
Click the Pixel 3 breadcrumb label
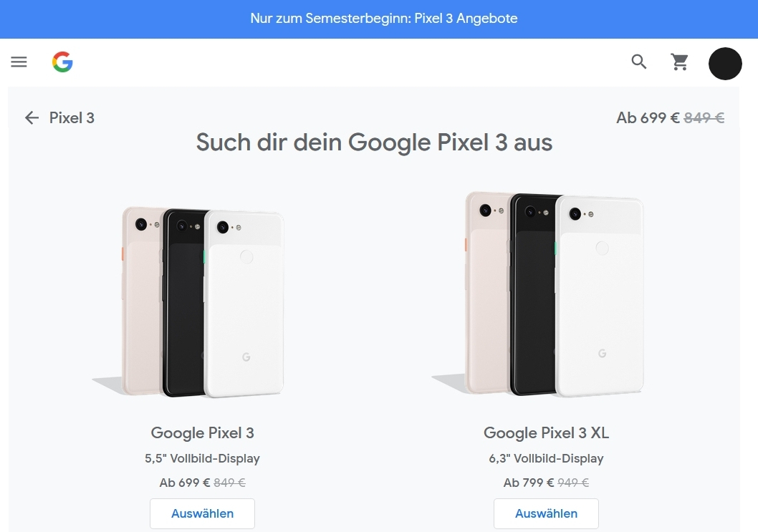coord(72,118)
